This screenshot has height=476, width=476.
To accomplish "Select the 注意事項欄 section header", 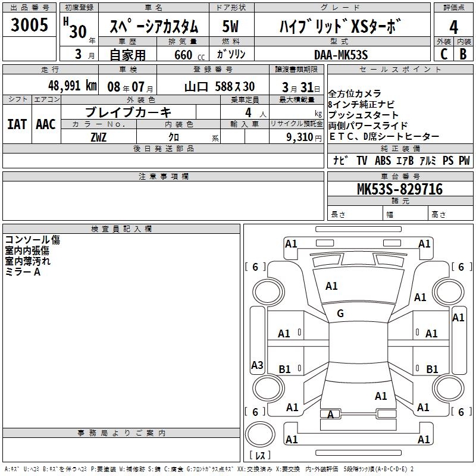I will [163, 176].
